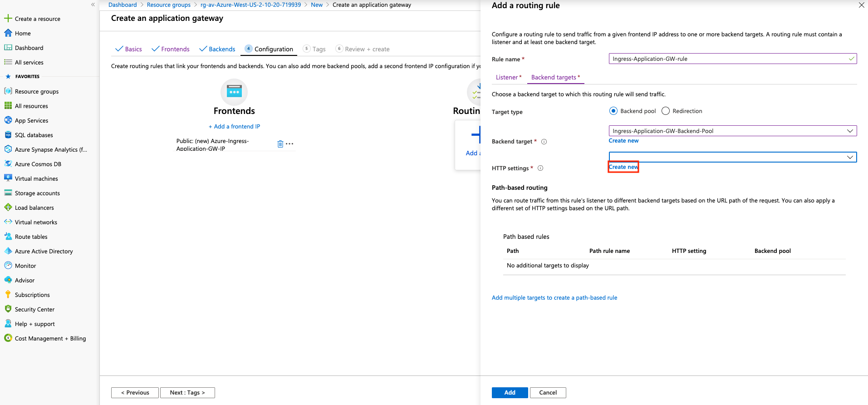
Task: Click the All resources grid icon
Action: coord(8,106)
